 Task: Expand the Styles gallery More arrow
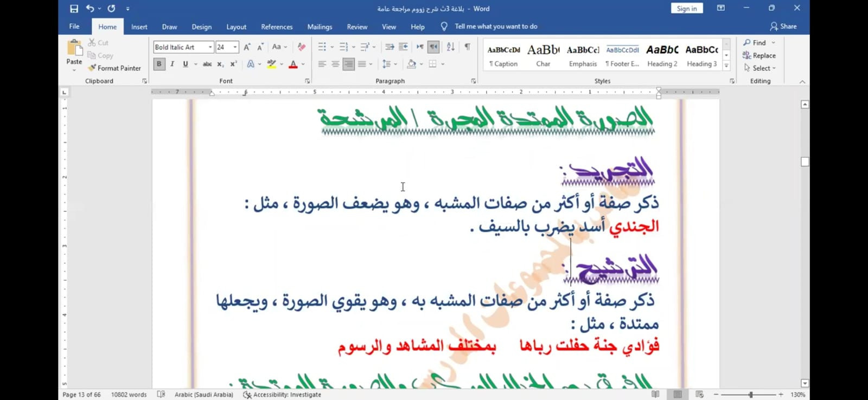tap(726, 66)
